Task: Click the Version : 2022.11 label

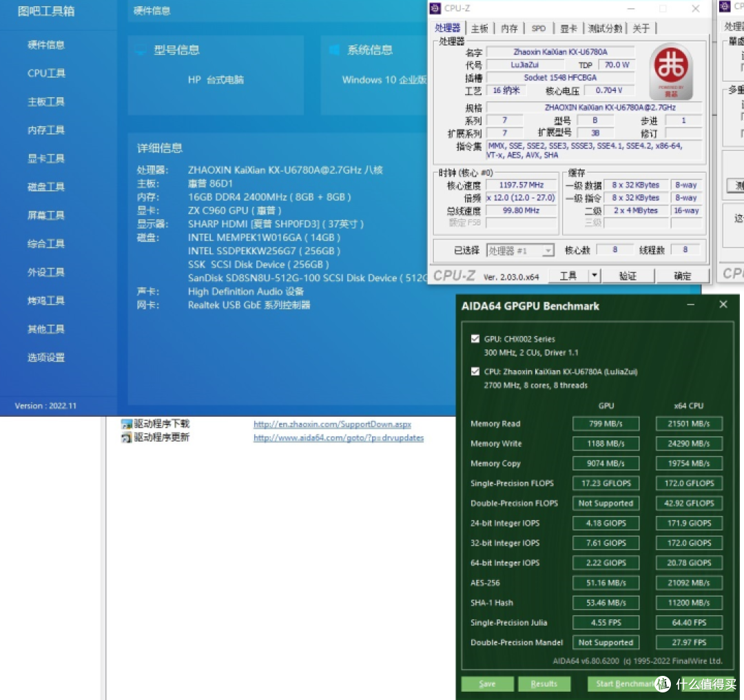Action: click(45, 406)
